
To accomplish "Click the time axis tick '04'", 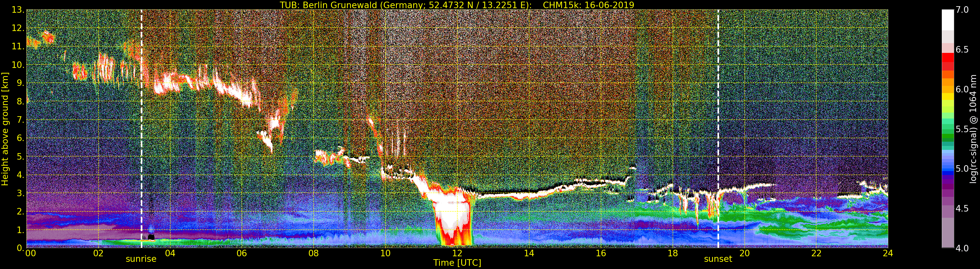I will point(170,253).
